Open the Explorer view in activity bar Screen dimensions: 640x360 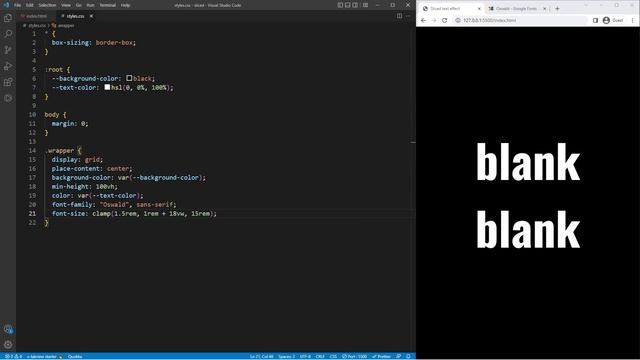point(8,18)
